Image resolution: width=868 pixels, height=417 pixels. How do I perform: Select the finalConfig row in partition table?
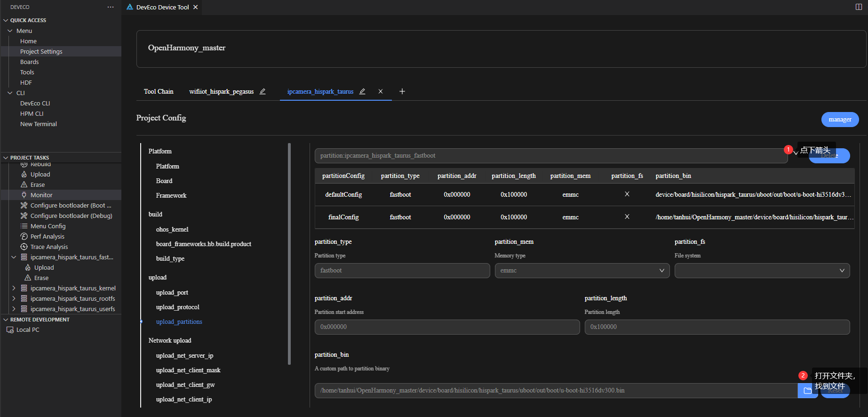coord(584,217)
